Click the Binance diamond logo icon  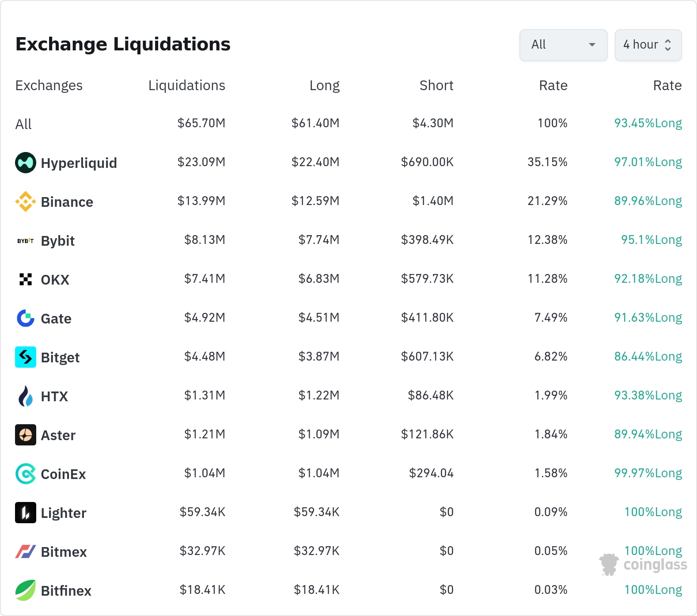tap(26, 202)
